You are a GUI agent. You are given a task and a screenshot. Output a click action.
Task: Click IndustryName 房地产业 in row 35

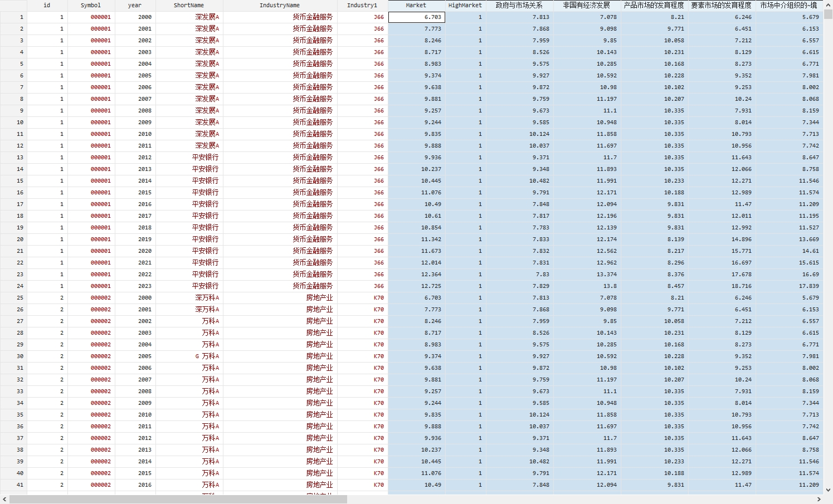(280, 415)
